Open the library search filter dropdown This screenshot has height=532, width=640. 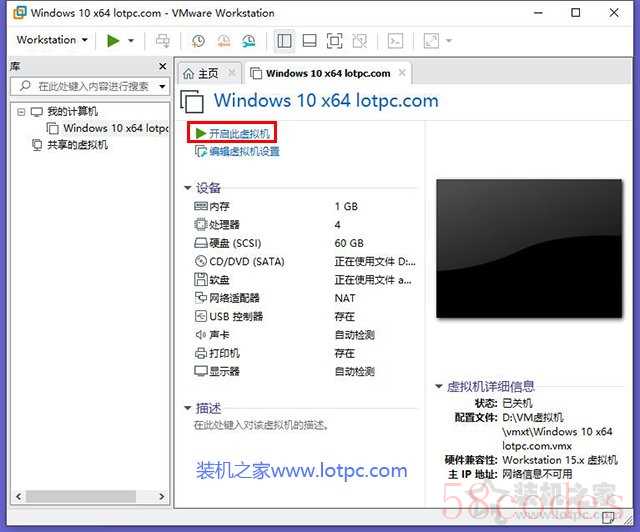[162, 87]
